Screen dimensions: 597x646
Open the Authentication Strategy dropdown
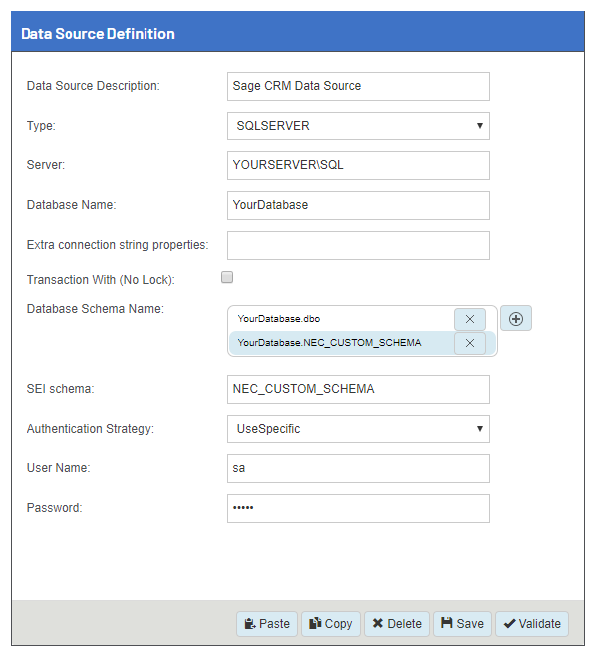point(358,429)
